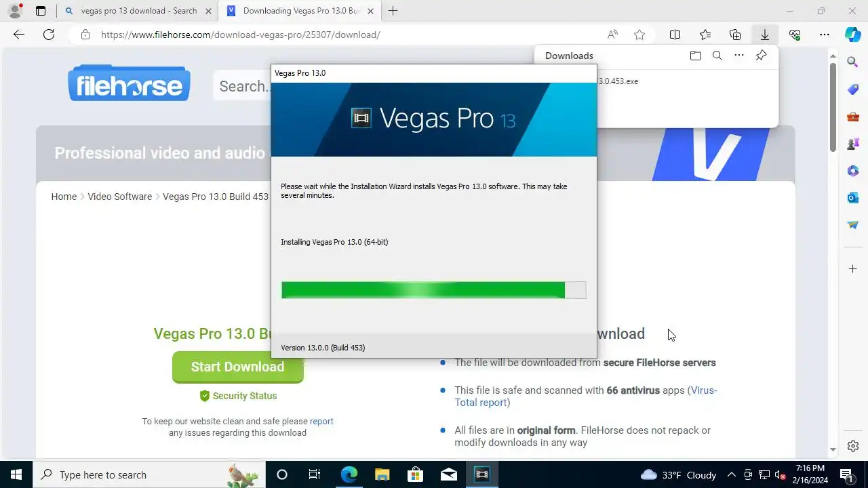This screenshot has width=868, height=488.
Task: Open the Security Status link
Action: (x=238, y=396)
